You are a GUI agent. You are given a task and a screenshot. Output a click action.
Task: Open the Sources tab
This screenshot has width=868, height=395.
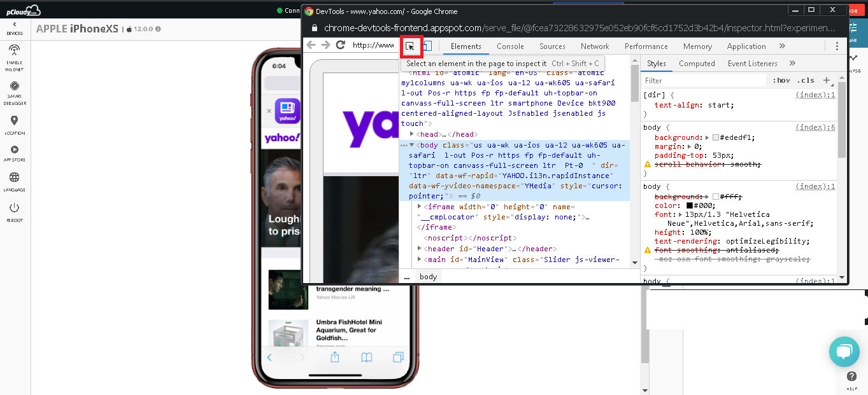tap(552, 46)
